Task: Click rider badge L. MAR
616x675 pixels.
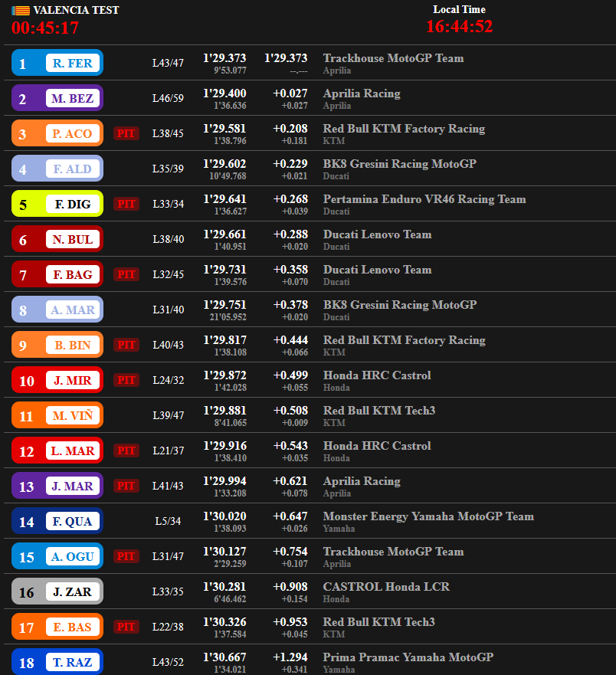Action: [57, 451]
